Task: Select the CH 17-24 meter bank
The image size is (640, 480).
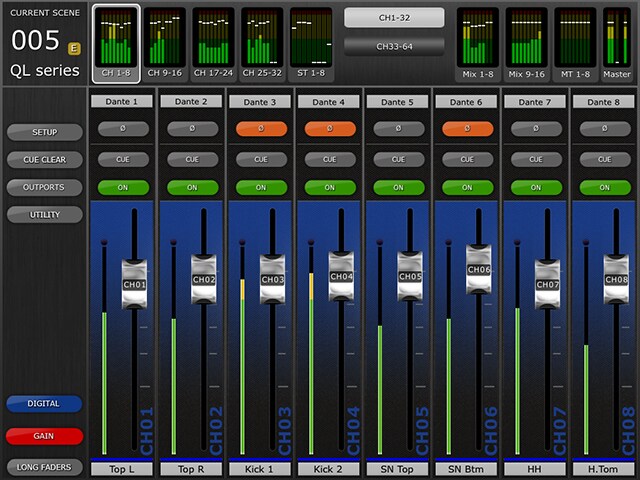Action: click(213, 42)
